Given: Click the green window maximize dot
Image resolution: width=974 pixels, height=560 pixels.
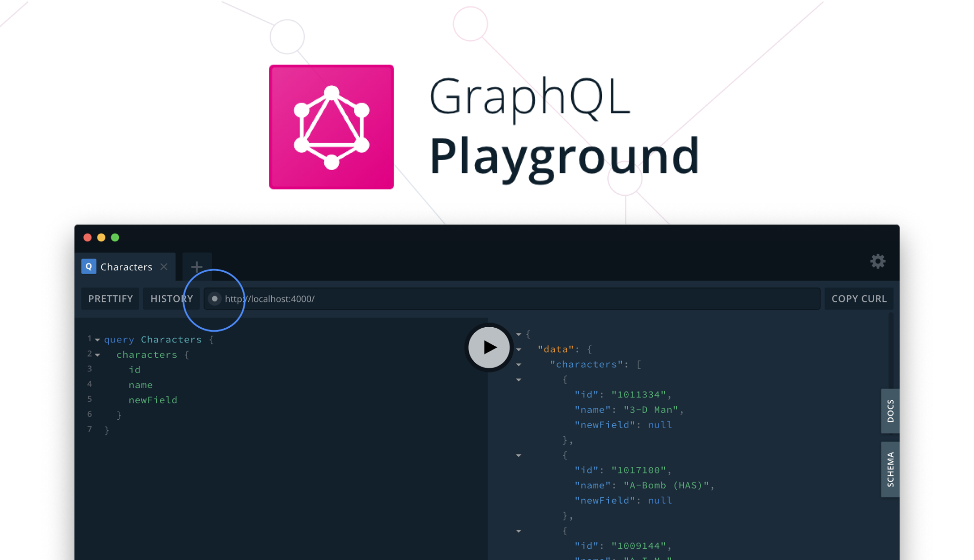Looking at the screenshot, I should (115, 238).
